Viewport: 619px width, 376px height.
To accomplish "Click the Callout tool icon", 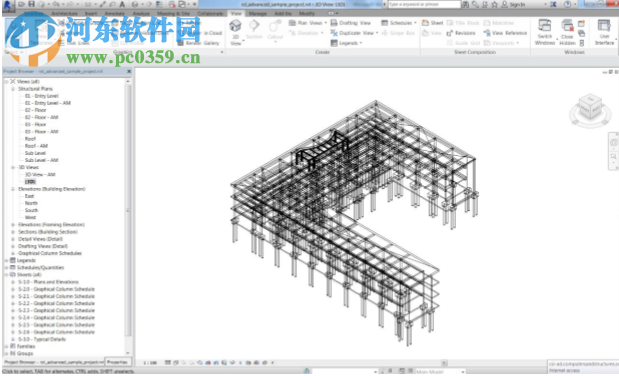I will click(x=275, y=26).
